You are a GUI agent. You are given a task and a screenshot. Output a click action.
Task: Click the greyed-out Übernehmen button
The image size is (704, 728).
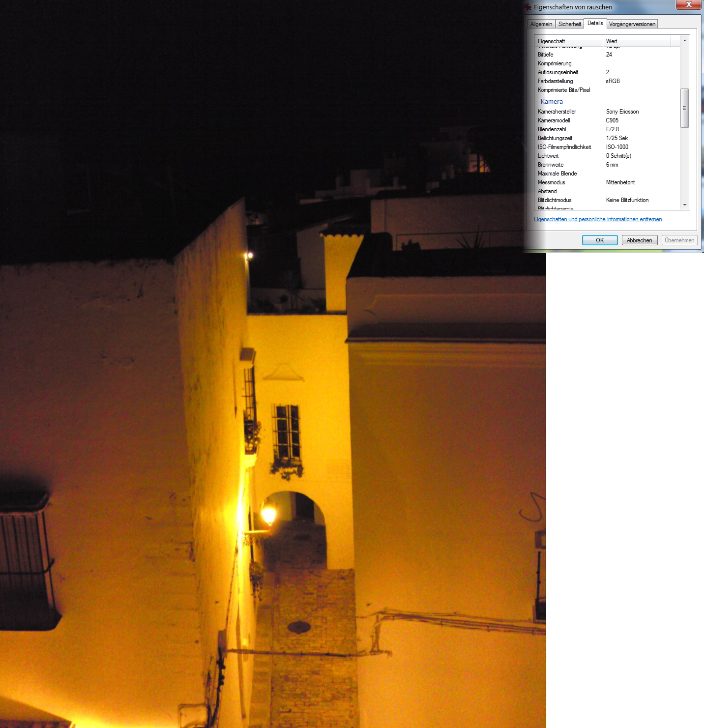[x=679, y=240]
